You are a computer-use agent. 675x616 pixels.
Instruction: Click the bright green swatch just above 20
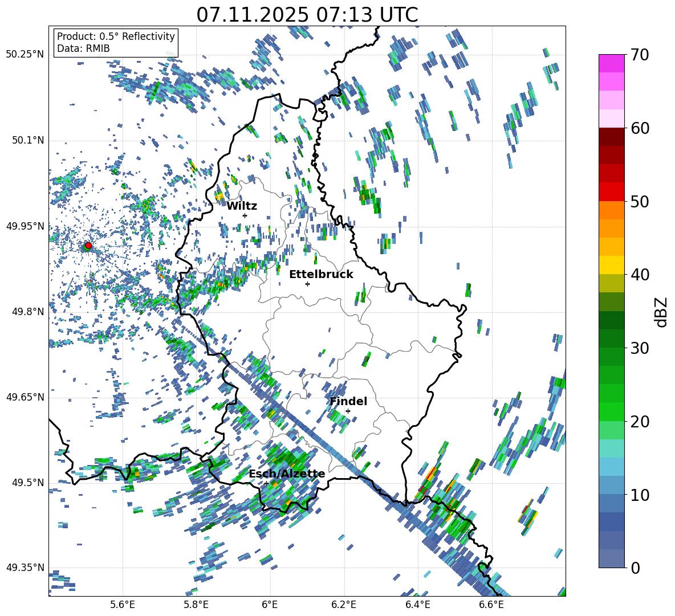click(611, 411)
